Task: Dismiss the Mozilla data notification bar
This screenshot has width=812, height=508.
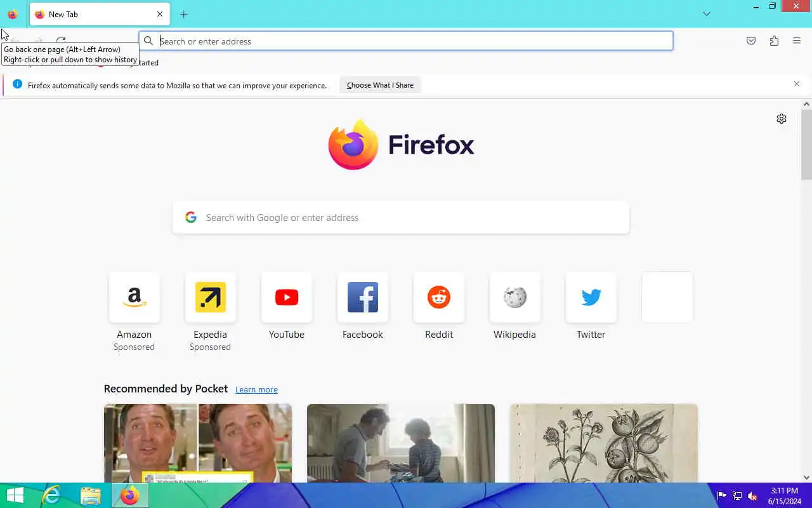Action: pos(797,84)
